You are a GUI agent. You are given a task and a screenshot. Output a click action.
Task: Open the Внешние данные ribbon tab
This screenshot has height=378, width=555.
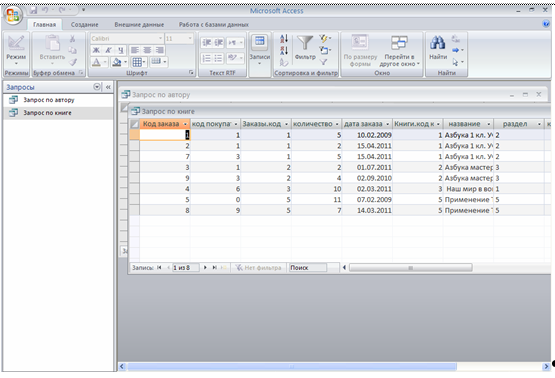tap(139, 24)
